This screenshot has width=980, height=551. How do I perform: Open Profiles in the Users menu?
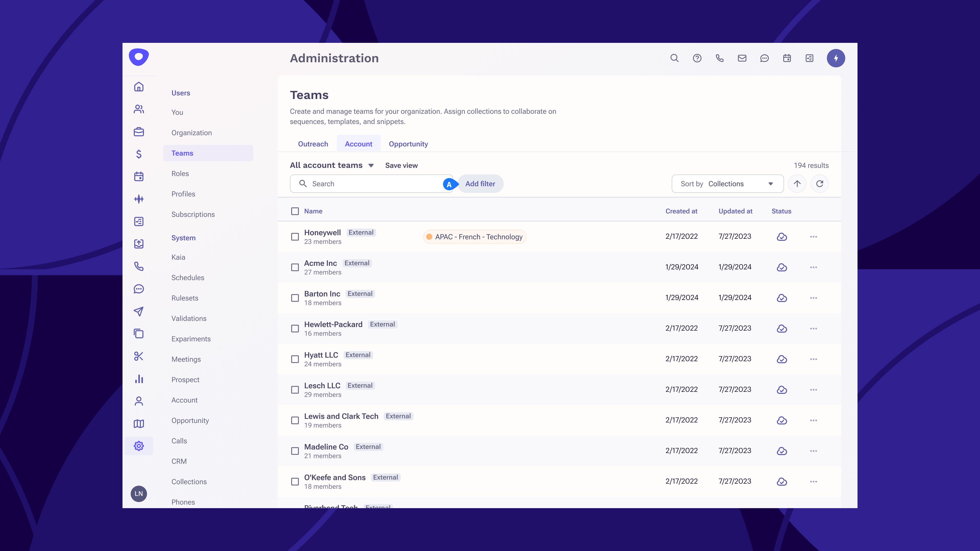point(183,194)
